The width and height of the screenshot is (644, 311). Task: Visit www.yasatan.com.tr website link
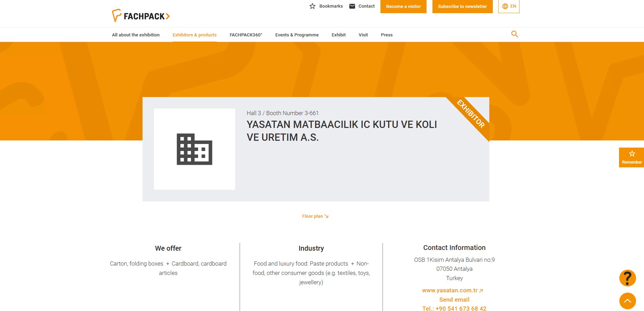[x=453, y=291]
